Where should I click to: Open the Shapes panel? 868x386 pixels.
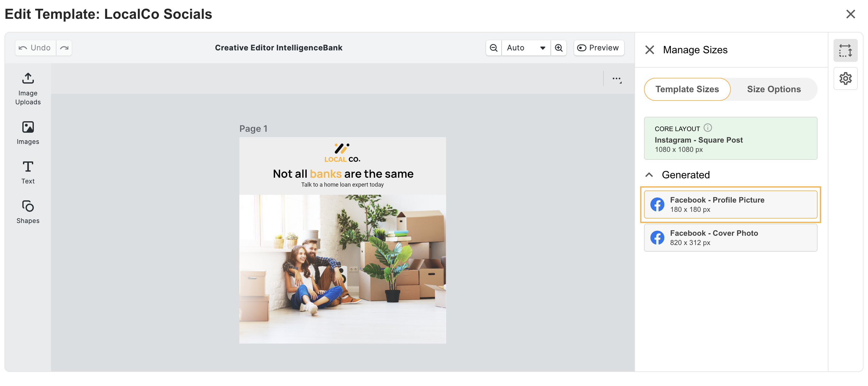[28, 212]
